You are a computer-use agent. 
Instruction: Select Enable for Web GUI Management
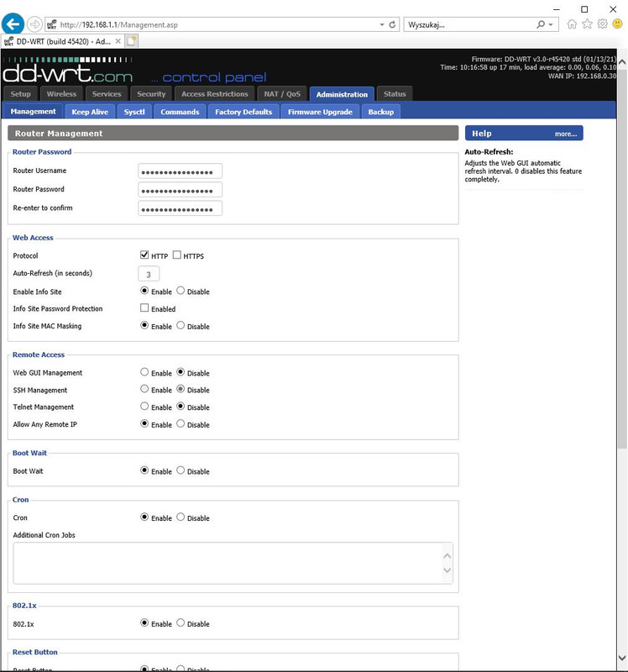click(144, 372)
